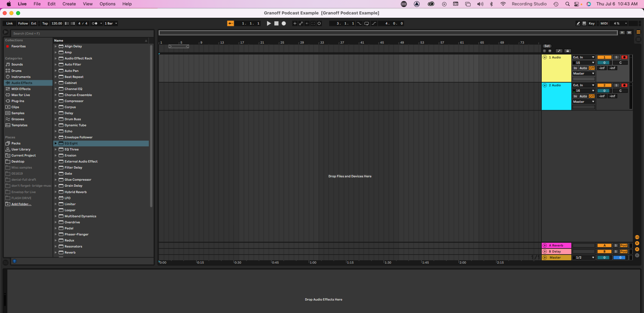Click the Lock Envelopes padlock icon
This screenshot has width=644, height=313.
(x=568, y=51)
